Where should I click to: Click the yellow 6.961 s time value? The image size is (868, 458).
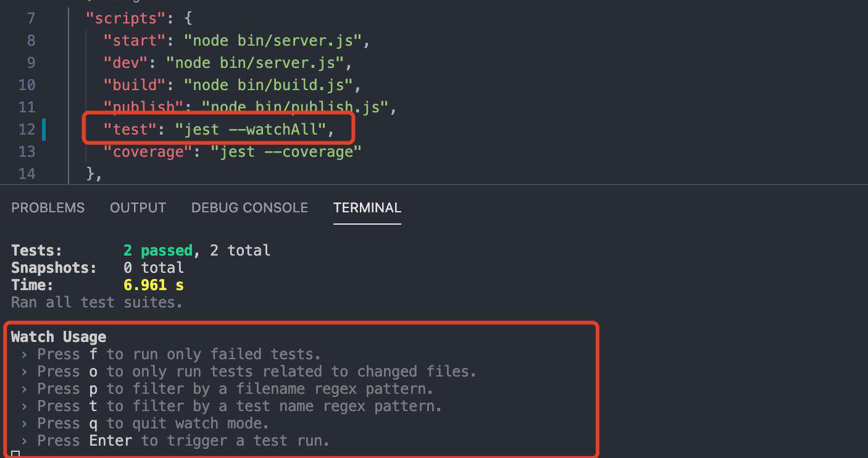pyautogui.click(x=154, y=285)
